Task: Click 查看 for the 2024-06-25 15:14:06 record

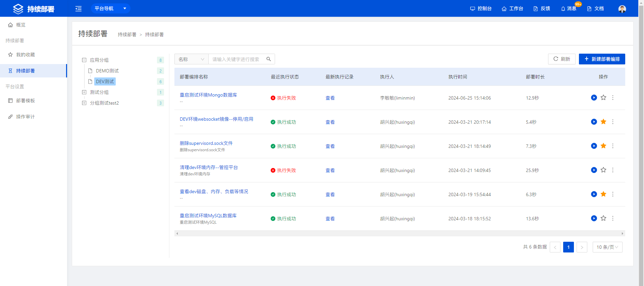Action: tap(330, 98)
